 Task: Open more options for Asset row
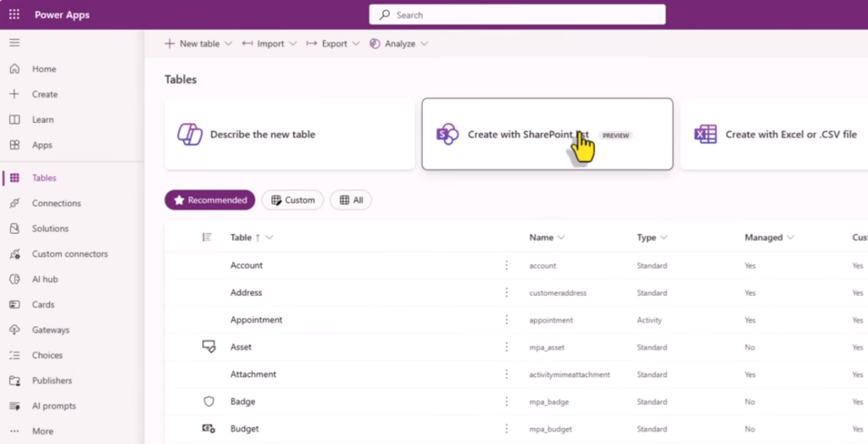[507, 347]
